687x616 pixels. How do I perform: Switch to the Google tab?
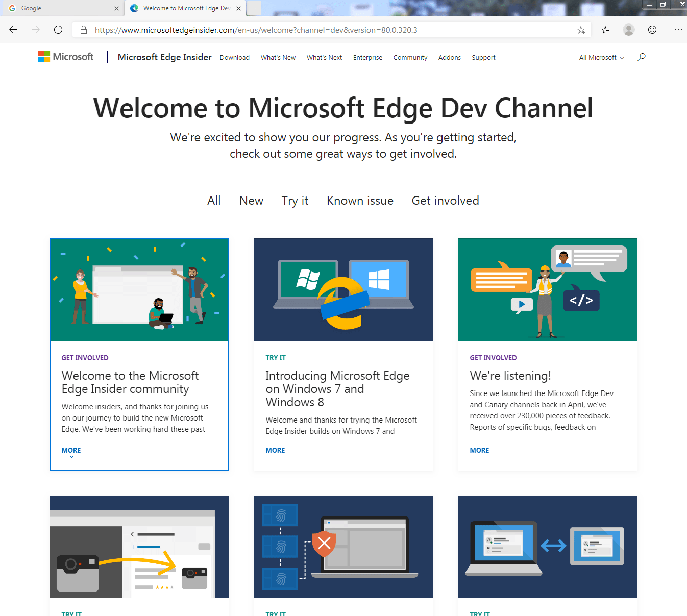pyautogui.click(x=62, y=8)
